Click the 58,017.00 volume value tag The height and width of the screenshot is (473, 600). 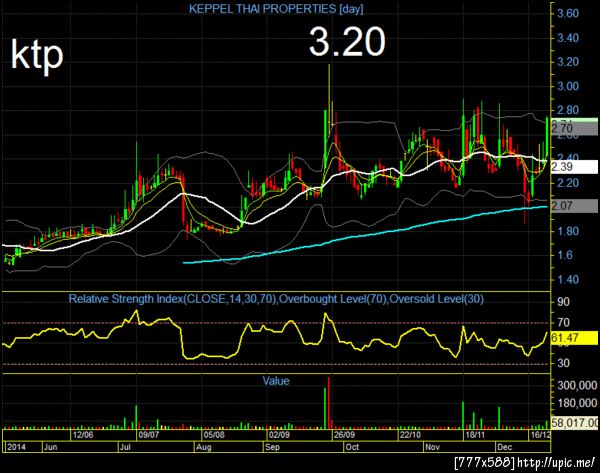(x=574, y=423)
